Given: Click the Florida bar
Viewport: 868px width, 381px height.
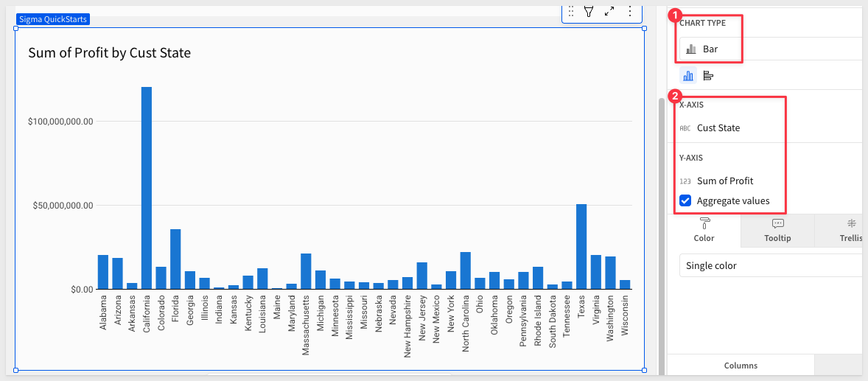Looking at the screenshot, I should (x=175, y=259).
